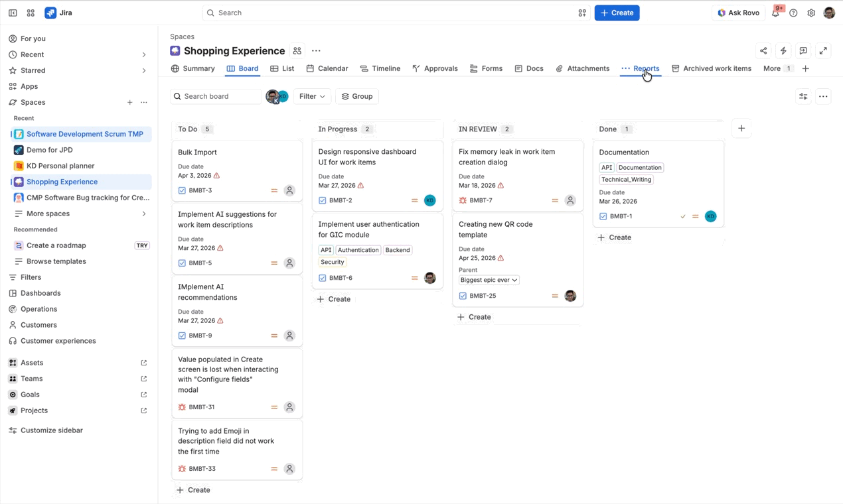This screenshot has height=504, width=843.
Task: Open the three-dot menu beside the space title
Action: point(316,51)
